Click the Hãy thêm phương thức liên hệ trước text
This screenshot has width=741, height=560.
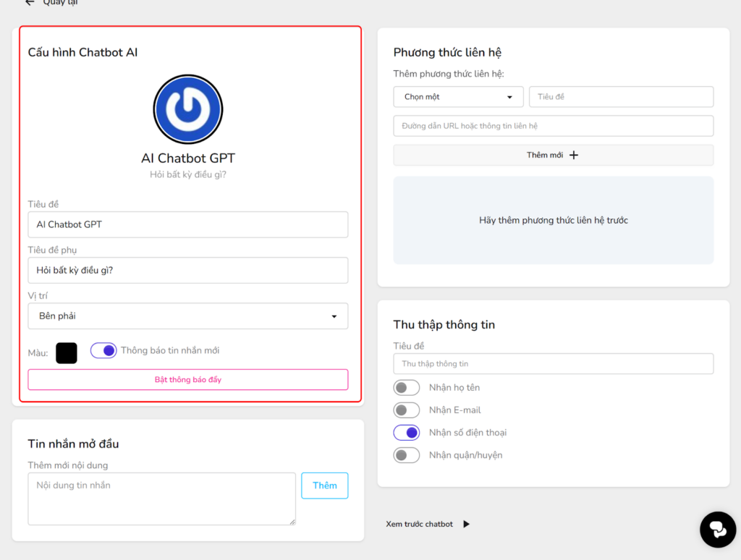pos(554,220)
